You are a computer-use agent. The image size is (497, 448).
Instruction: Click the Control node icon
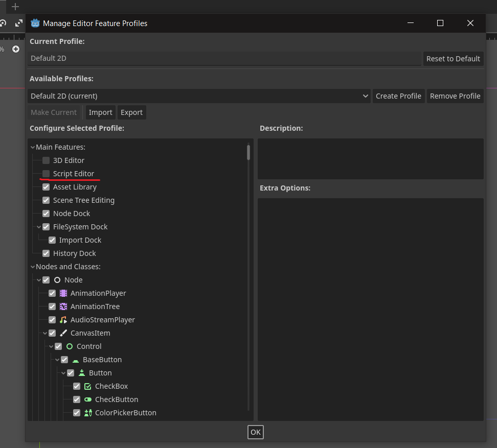[x=70, y=346]
